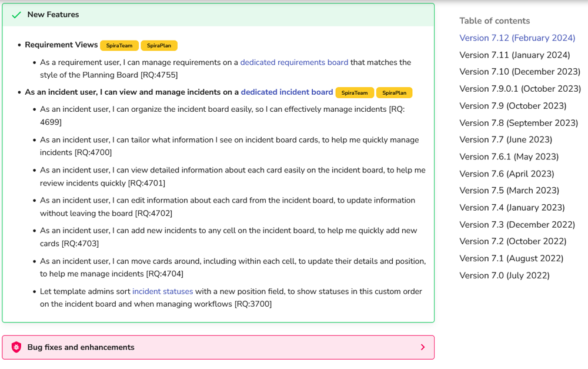Viewport: 588px width, 369px height.
Task: Navigate to Version 7.10 (December 2023)
Action: 519,72
